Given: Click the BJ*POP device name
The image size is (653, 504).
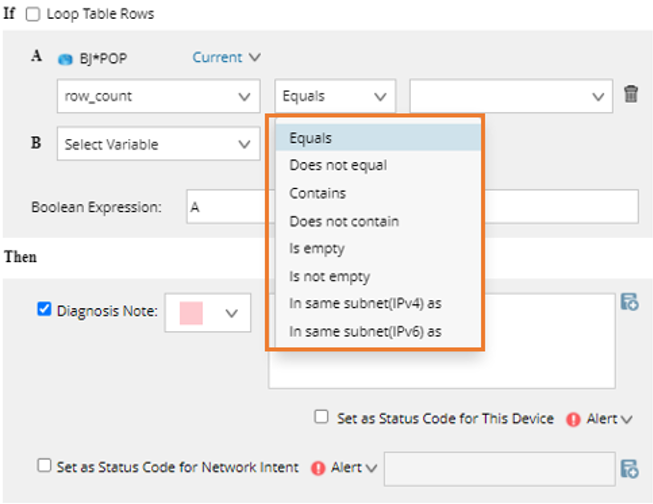Looking at the screenshot, I should coord(103,59).
